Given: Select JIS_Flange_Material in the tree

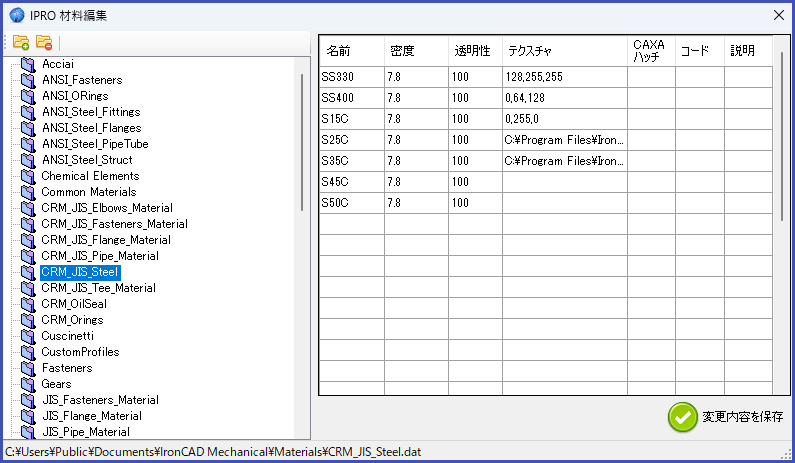Looking at the screenshot, I should 92,416.
